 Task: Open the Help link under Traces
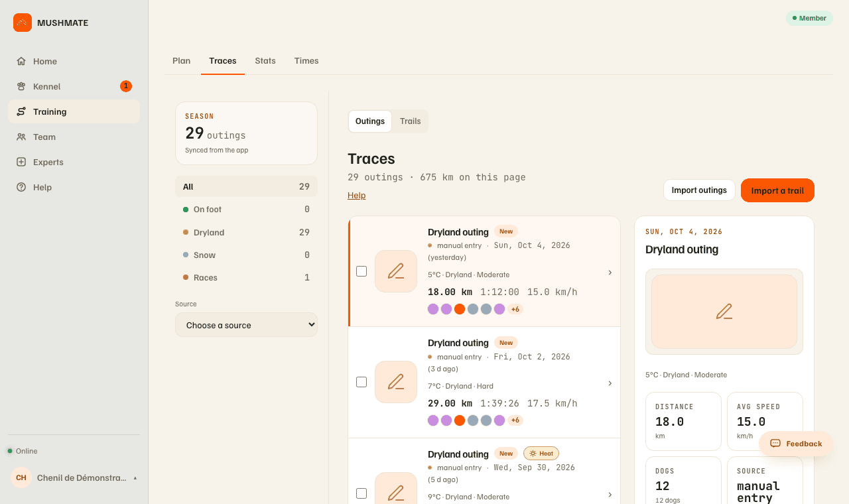point(356,196)
